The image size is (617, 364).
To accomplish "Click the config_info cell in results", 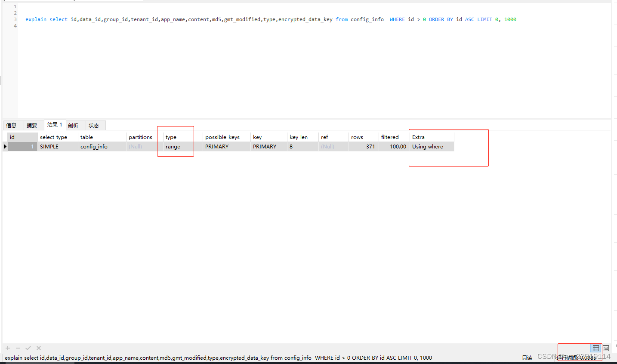I will point(94,146).
